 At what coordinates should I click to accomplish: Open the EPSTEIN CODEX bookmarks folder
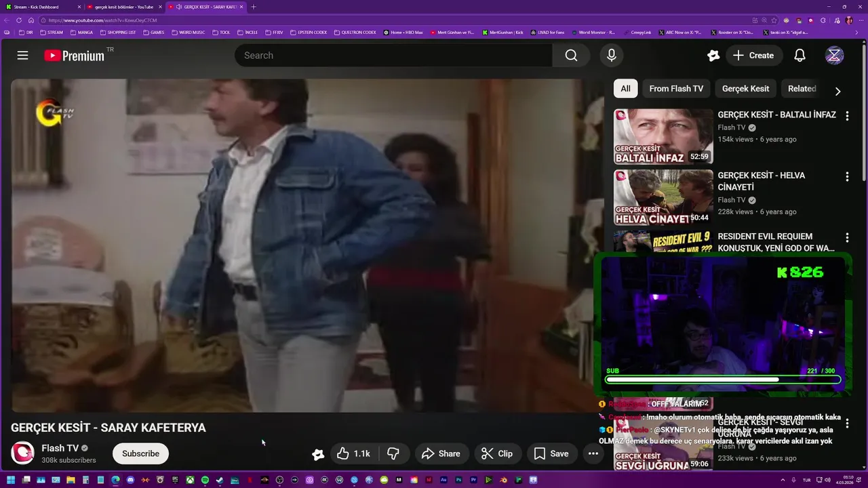tap(309, 33)
